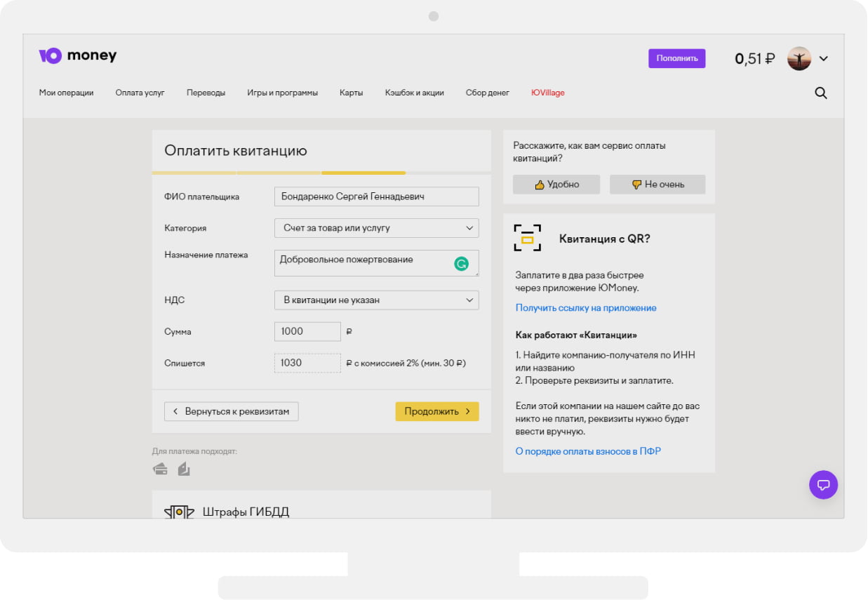Expand the account menu chevron
The height and width of the screenshot is (600, 868).
pos(824,58)
